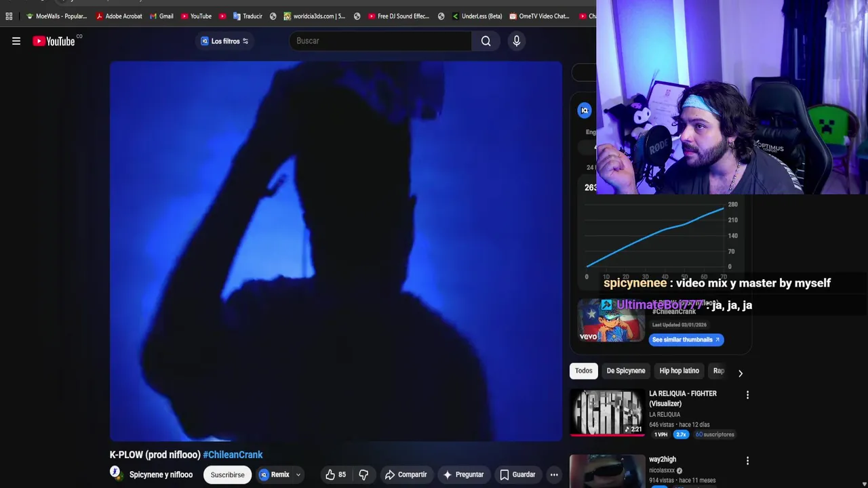This screenshot has width=868, height=488.
Task: Go to YouTube home via logo
Action: (54, 41)
